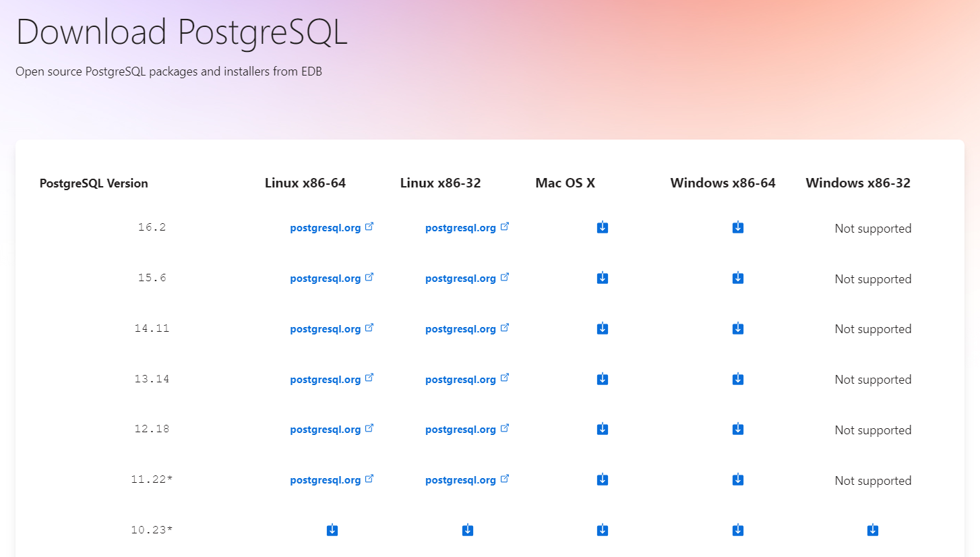The image size is (980, 557).
Task: Open postgresql.org link for 14.11 Linux x86-32
Action: 467,329
